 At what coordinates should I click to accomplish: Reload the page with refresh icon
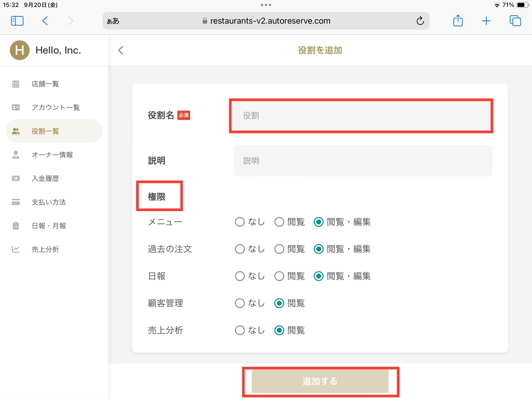coord(420,21)
